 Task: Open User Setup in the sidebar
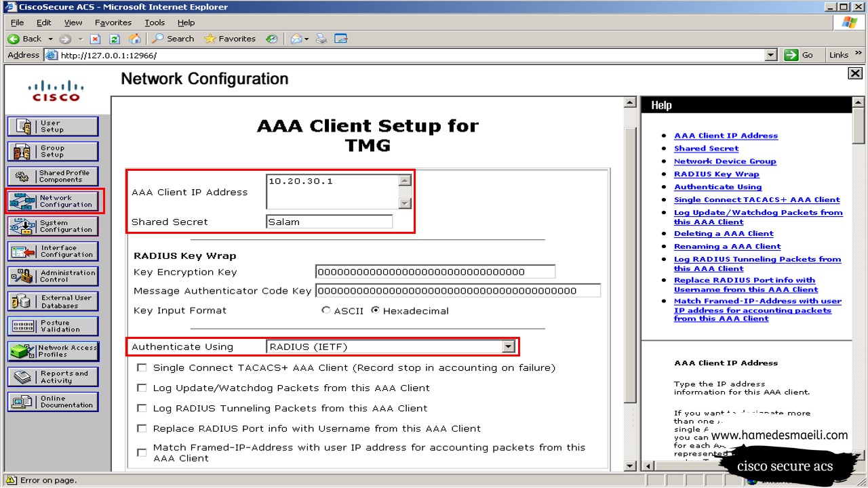[53, 126]
